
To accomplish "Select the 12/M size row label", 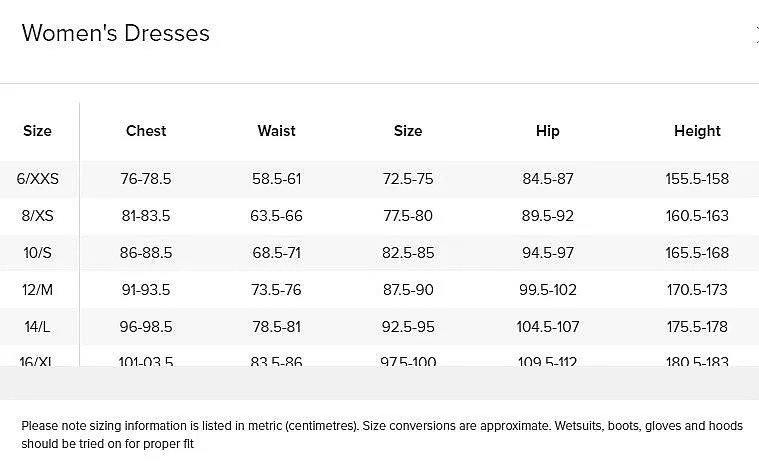I will point(37,289).
